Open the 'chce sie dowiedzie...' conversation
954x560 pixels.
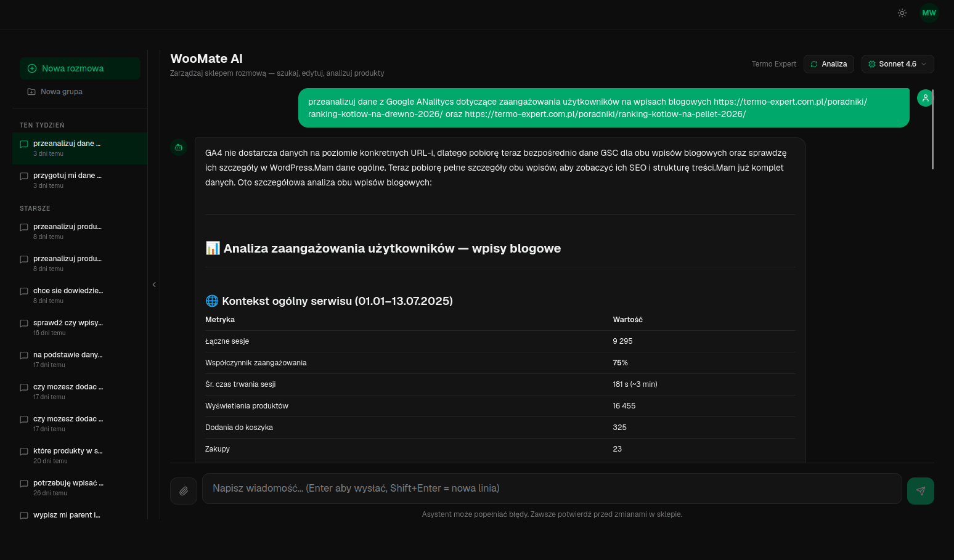[80, 296]
